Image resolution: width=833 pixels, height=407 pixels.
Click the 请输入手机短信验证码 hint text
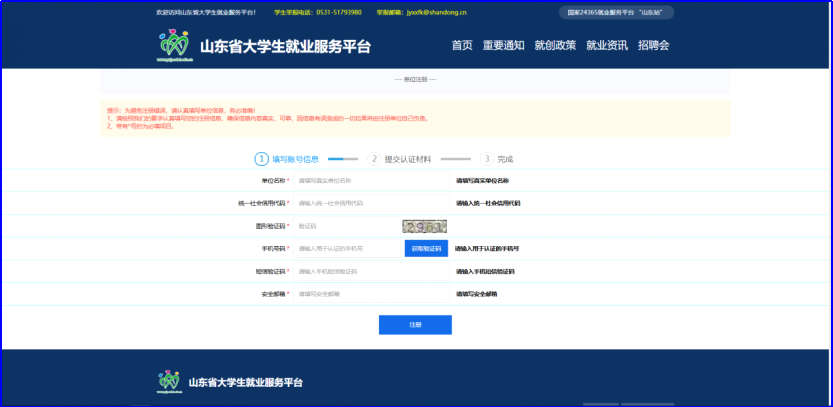tap(485, 271)
